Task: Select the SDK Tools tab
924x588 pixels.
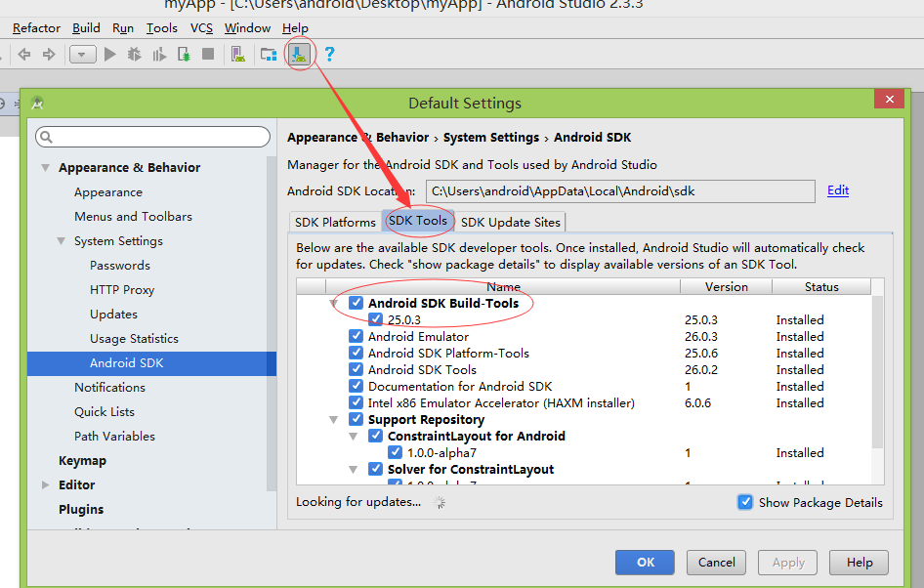Action: (418, 221)
